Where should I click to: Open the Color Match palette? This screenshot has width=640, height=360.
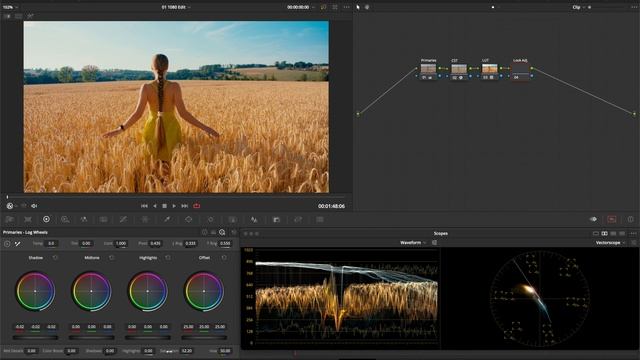(28, 220)
